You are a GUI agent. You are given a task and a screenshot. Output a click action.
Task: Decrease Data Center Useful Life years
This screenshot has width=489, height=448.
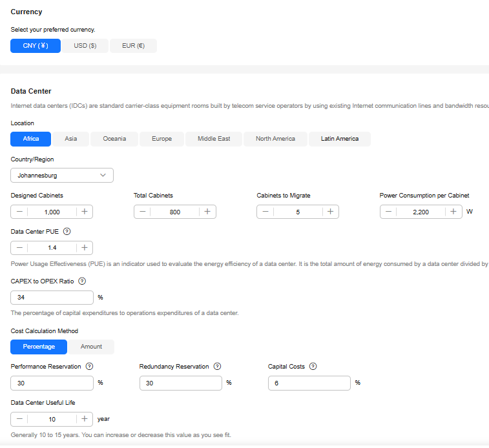tap(19, 420)
